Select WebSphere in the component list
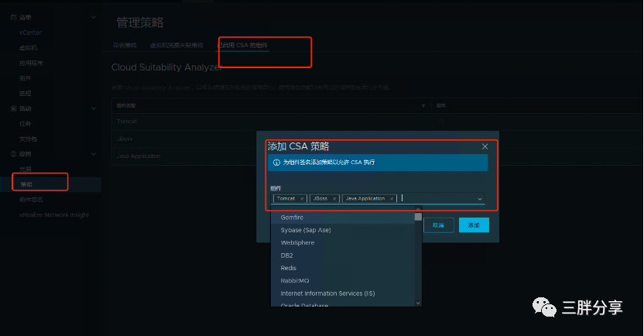644x336 pixels. click(343, 243)
